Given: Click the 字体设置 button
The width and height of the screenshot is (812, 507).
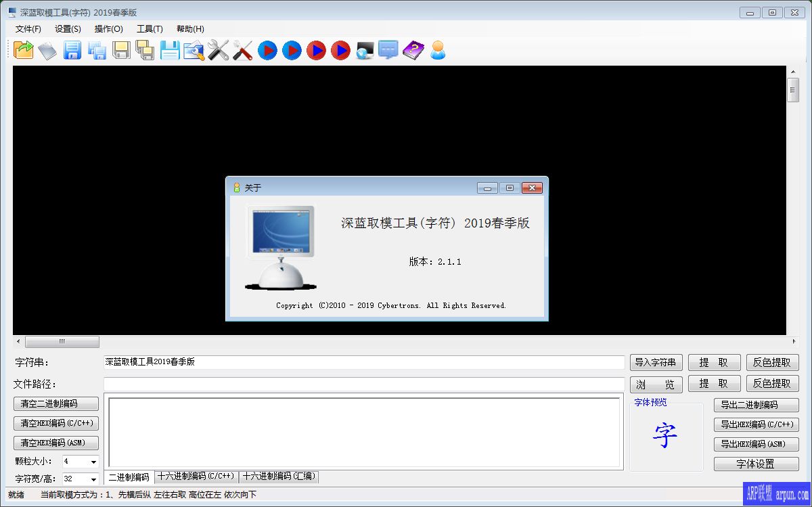Looking at the screenshot, I should (x=756, y=464).
